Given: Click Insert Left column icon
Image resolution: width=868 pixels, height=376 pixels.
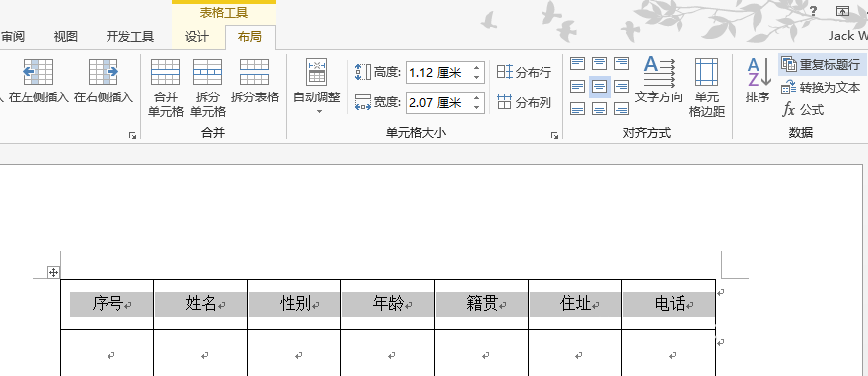Looking at the screenshot, I should click(x=38, y=72).
